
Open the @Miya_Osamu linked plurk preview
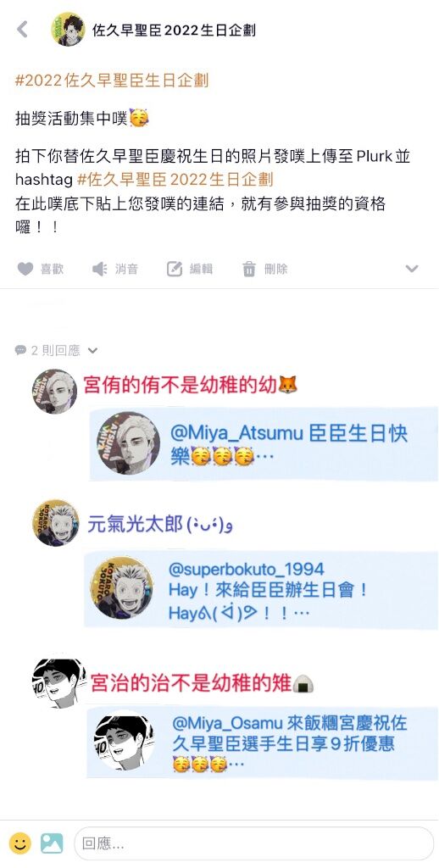[262, 742]
